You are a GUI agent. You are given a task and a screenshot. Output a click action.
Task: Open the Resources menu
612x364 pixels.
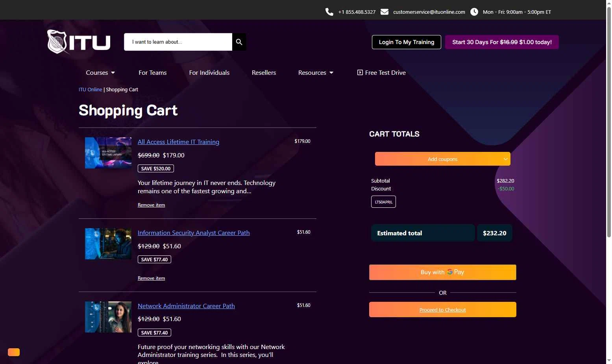(316, 72)
